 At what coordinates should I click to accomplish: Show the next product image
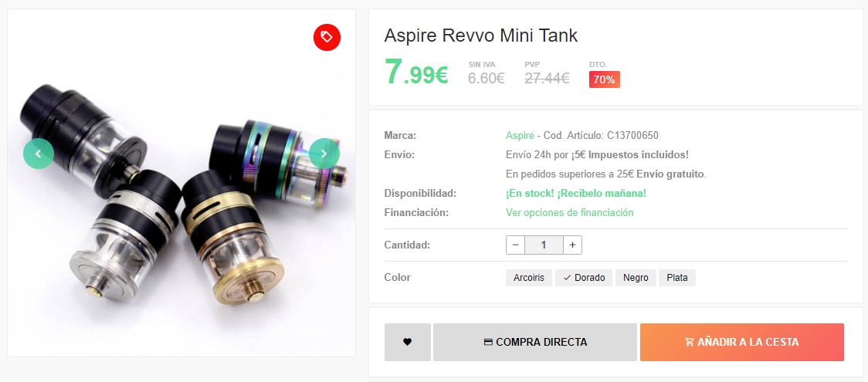324,154
